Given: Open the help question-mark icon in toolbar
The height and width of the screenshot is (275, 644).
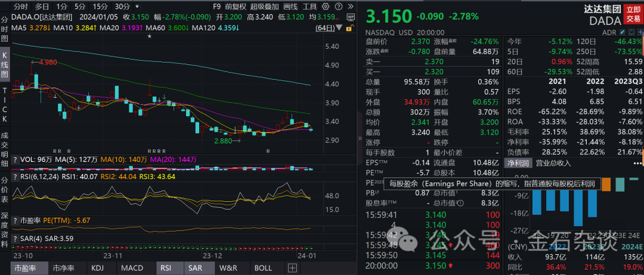Looking at the screenshot, I should tap(339, 7).
